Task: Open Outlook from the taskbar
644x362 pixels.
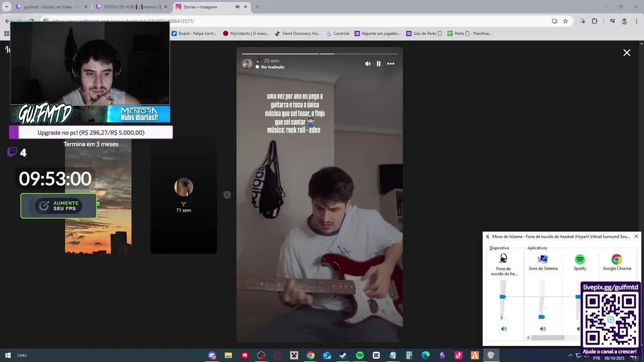Action: click(x=327, y=355)
